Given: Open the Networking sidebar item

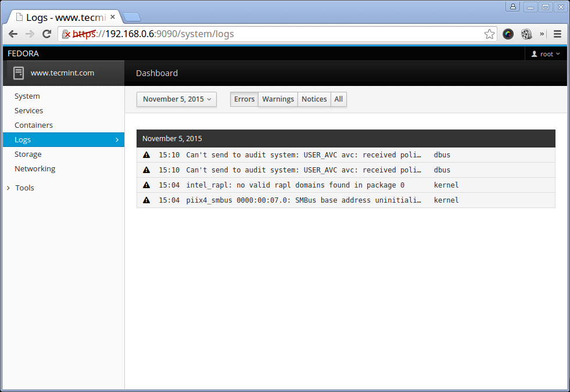Looking at the screenshot, I should tap(35, 169).
